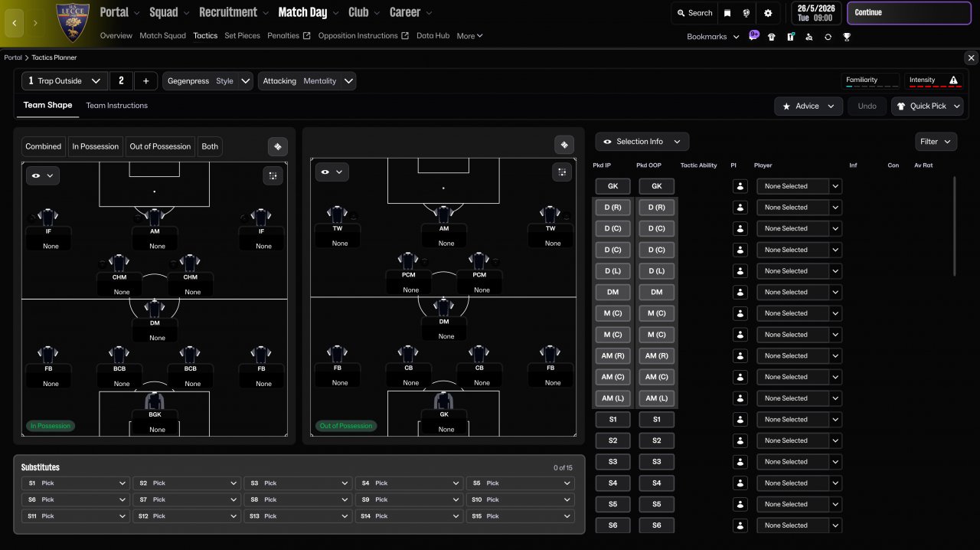This screenshot has width=980, height=550.
Task: Go forward with the right arrow
Action: [35, 23]
